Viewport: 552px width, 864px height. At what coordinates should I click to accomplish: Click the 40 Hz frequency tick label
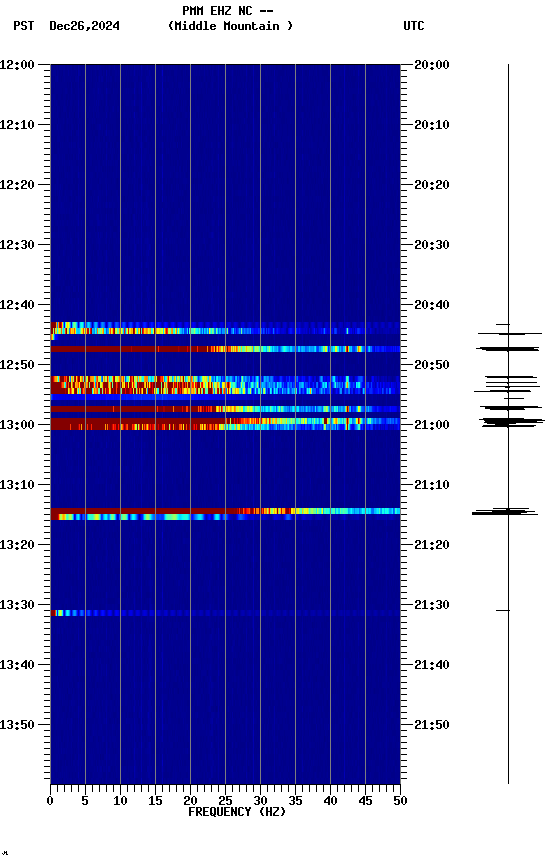330,801
